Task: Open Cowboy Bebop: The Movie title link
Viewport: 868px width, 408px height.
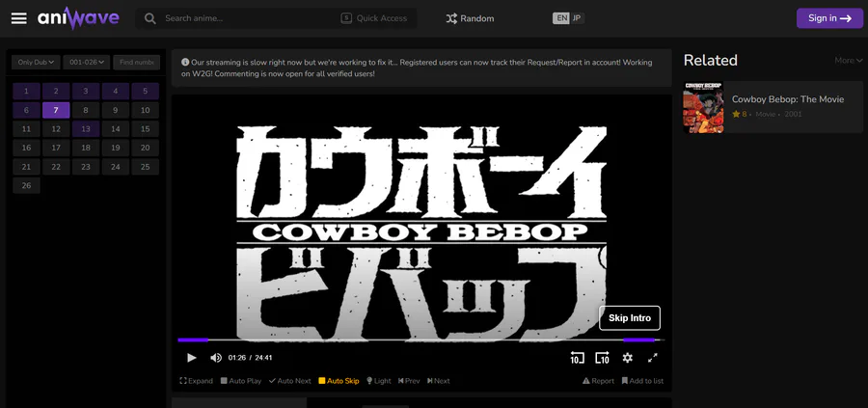Action: 788,99
